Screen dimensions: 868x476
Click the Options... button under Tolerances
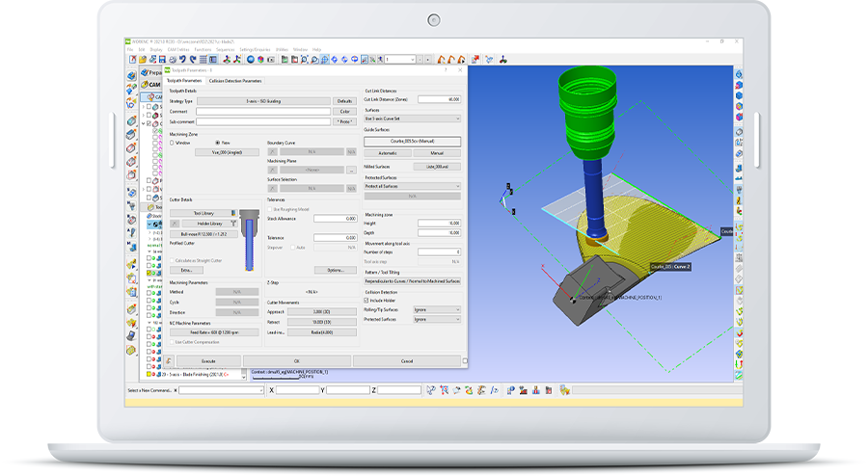coord(336,270)
